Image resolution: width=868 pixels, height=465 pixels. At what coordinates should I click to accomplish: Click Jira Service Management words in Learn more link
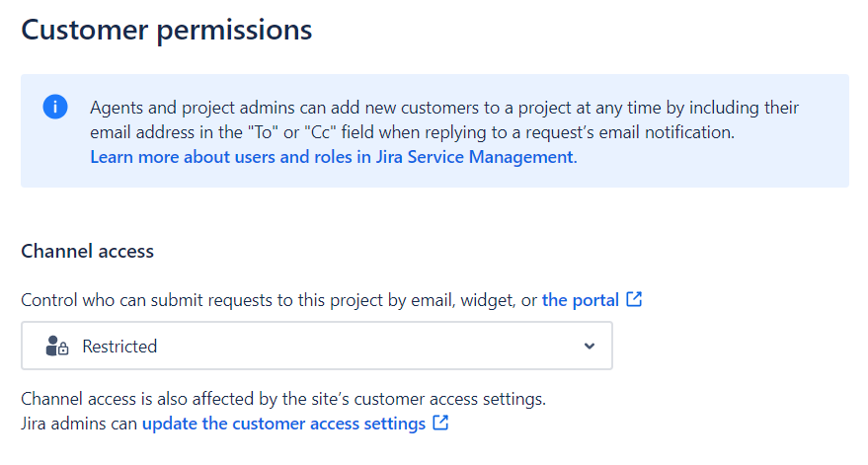pos(475,157)
